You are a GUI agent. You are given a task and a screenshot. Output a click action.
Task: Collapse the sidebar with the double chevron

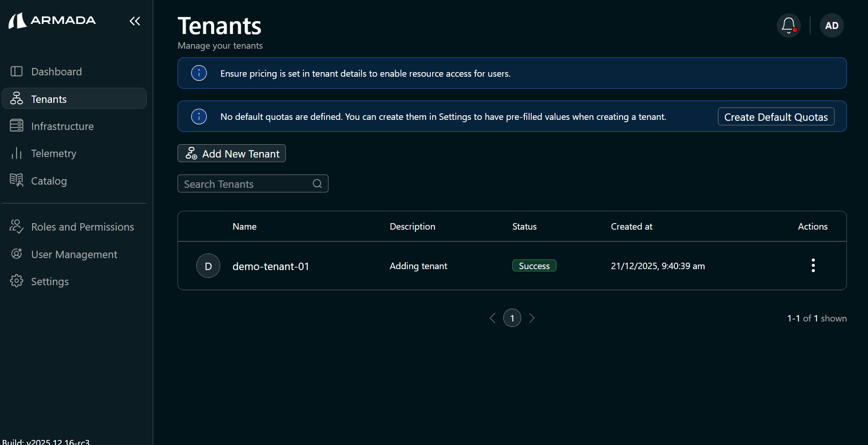point(134,21)
